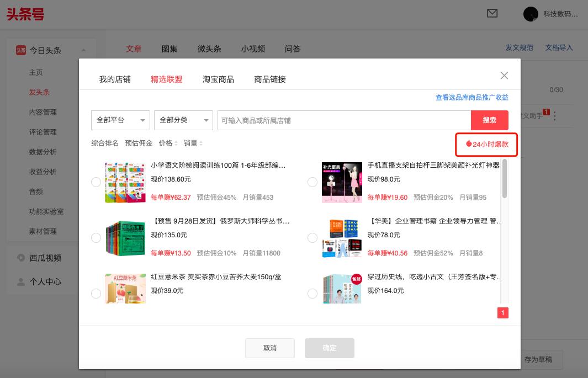588x378 pixels.
Task: Select the radio for 手机直播支架自拍杆
Action: coord(312,182)
